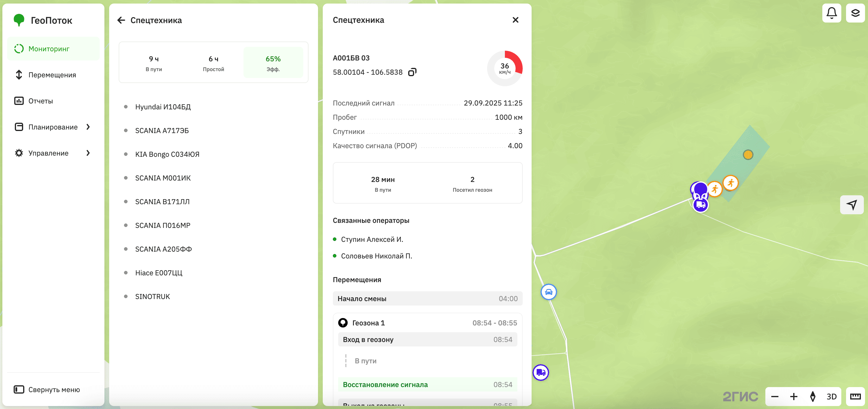Click the Геозона 1 geozone icon
This screenshot has width=868, height=409.
(343, 322)
